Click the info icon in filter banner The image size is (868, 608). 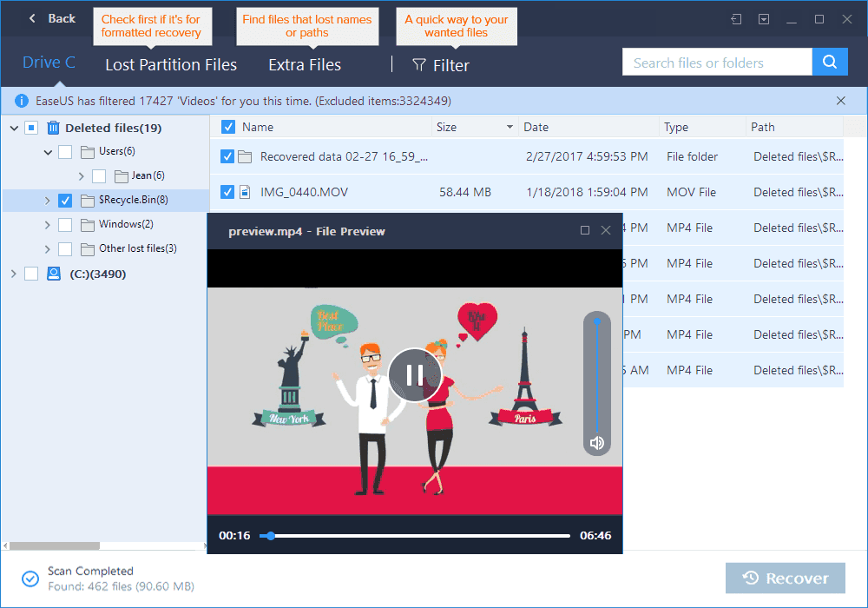(21, 101)
